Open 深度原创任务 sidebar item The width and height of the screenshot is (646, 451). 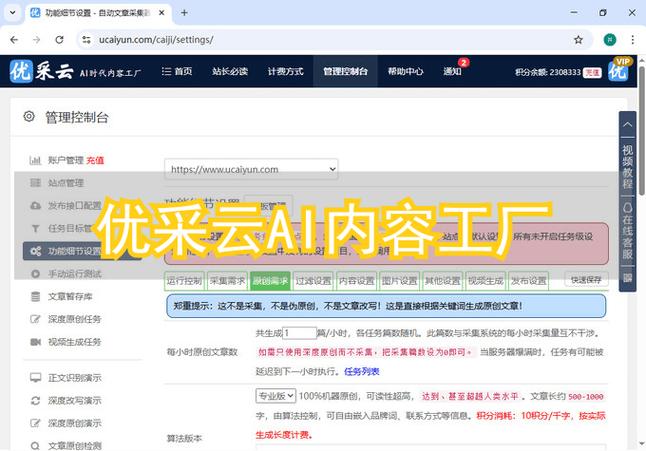coord(66,319)
